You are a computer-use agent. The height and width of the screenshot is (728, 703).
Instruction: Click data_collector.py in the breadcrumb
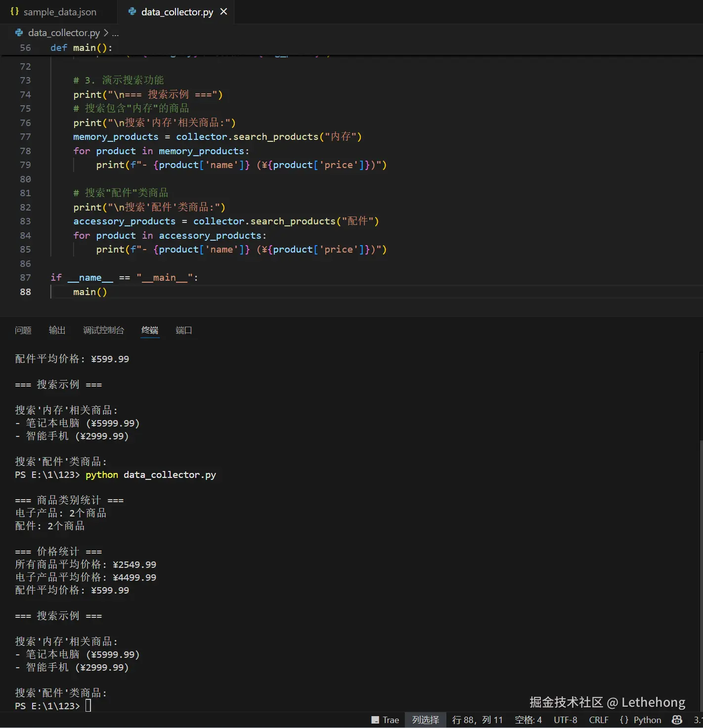click(64, 33)
